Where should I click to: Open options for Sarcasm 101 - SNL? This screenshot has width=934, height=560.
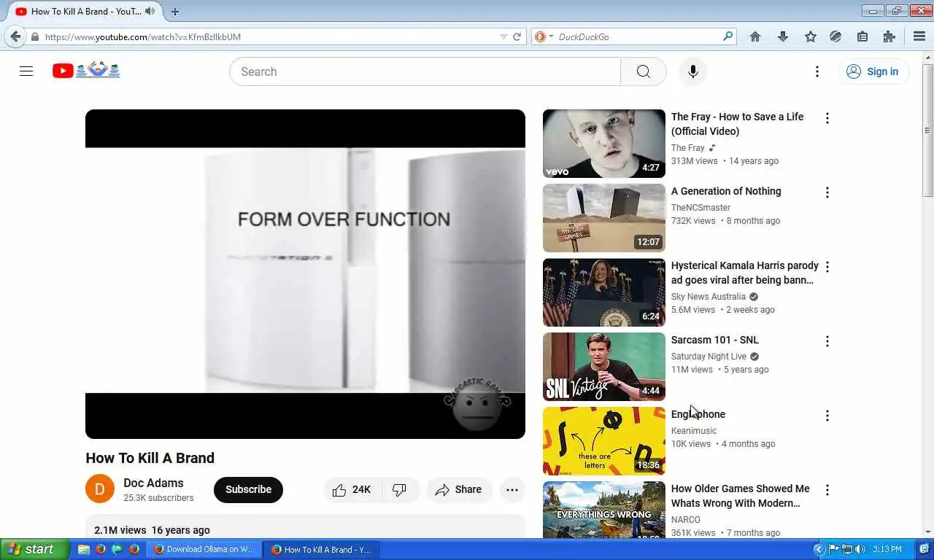click(827, 341)
